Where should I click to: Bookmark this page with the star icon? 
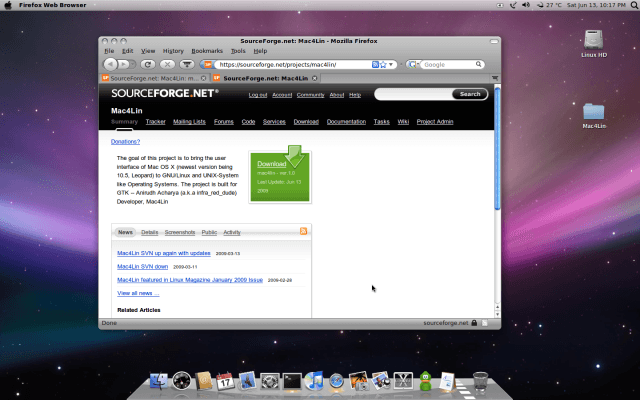click(x=383, y=64)
